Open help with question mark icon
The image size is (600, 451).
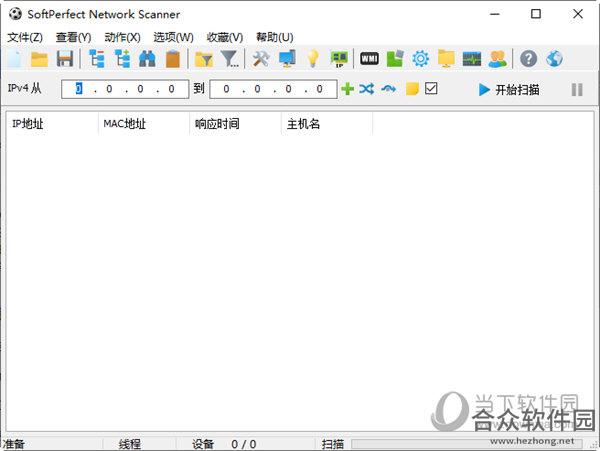click(528, 59)
